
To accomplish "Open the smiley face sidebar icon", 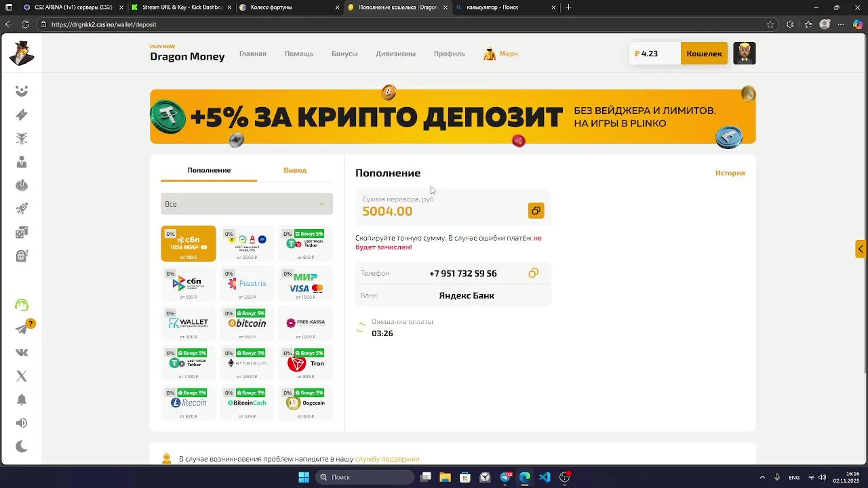I will pos(22,91).
